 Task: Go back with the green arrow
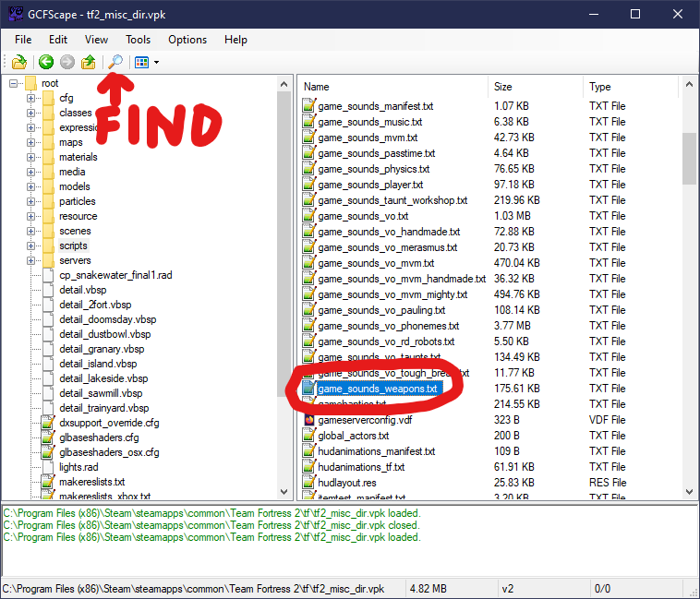(46, 62)
